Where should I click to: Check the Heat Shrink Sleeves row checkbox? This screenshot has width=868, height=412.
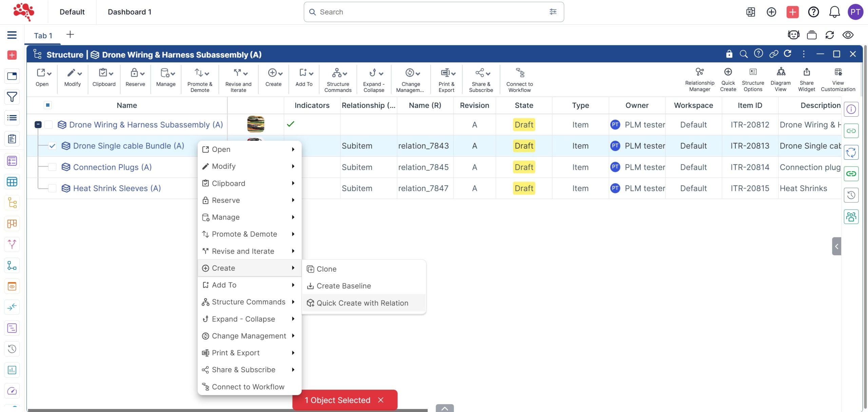tap(52, 188)
